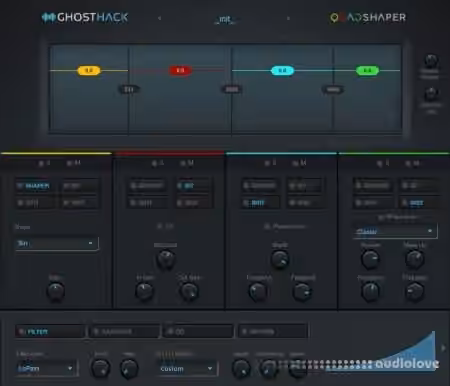Select Shaper module in cyan band

point(260,186)
